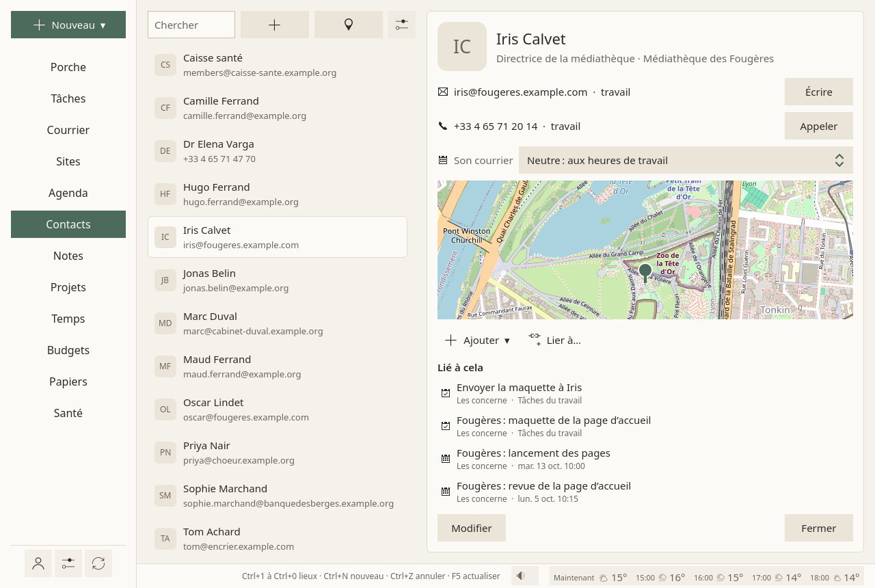This screenshot has height=588, width=875.
Task: Click the envelope icon beside iris@fougeres.example.com
Action: [x=443, y=92]
